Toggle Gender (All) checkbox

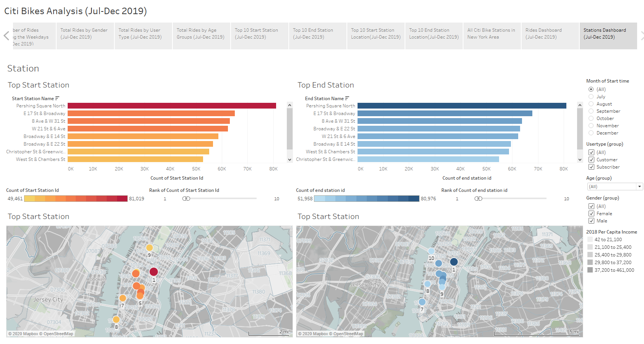click(x=591, y=206)
